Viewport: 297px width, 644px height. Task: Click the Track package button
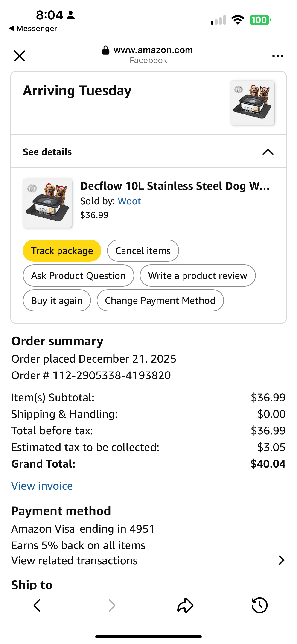tap(62, 251)
